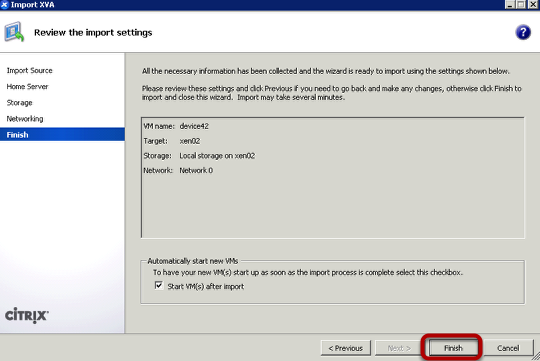The width and height of the screenshot is (540, 361).
Task: Close the Import XVA window
Action: [x=533, y=4]
